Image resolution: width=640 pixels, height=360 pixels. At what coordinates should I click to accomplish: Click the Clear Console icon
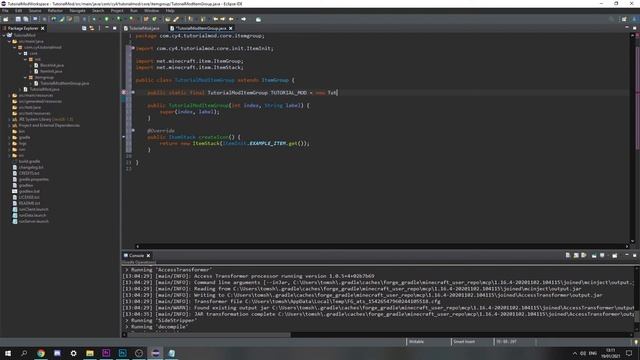click(568, 256)
